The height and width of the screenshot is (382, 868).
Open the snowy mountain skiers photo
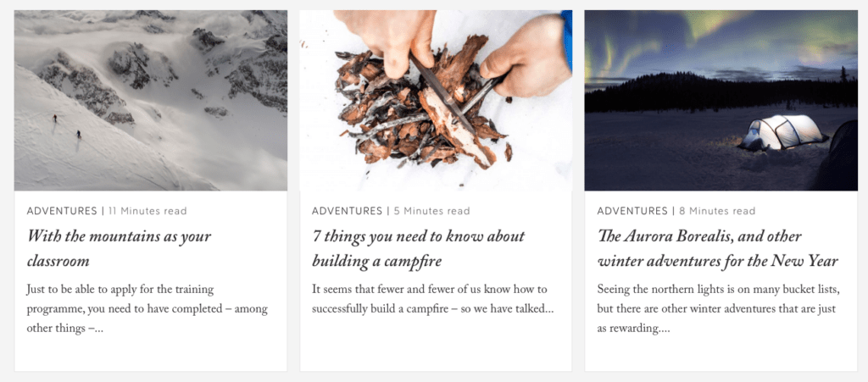click(x=151, y=100)
